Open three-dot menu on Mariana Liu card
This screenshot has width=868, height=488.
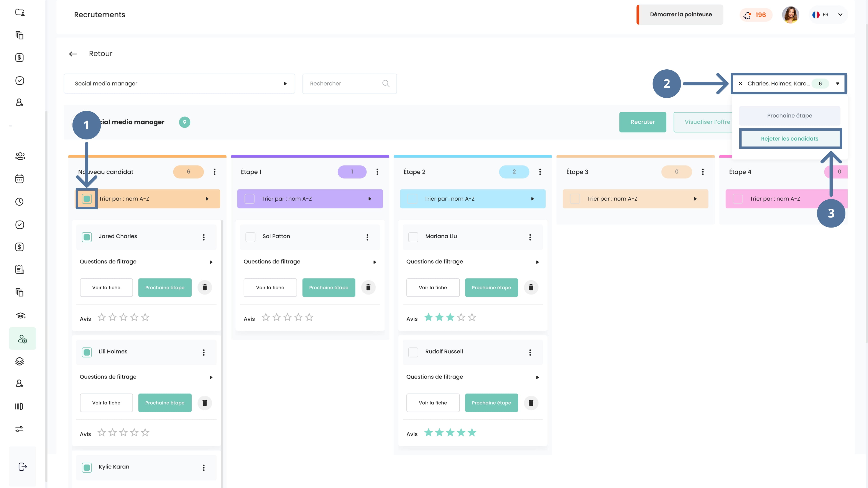point(530,237)
